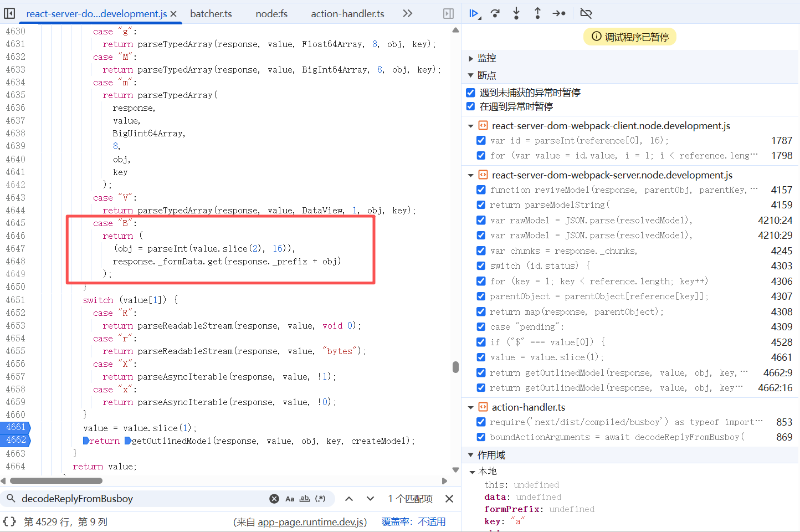
Task: Click the Step over function icon
Action: (x=495, y=13)
